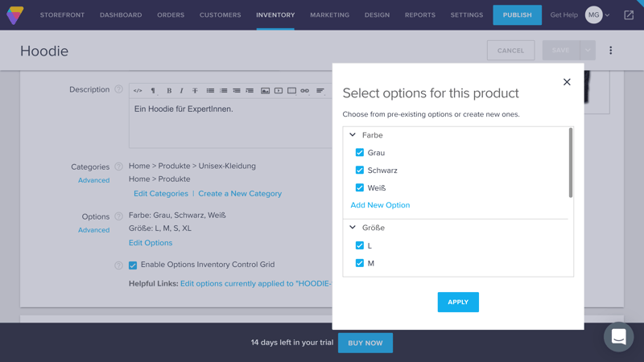The width and height of the screenshot is (644, 362).
Task: Click the Add New Option link
Action: pos(380,205)
